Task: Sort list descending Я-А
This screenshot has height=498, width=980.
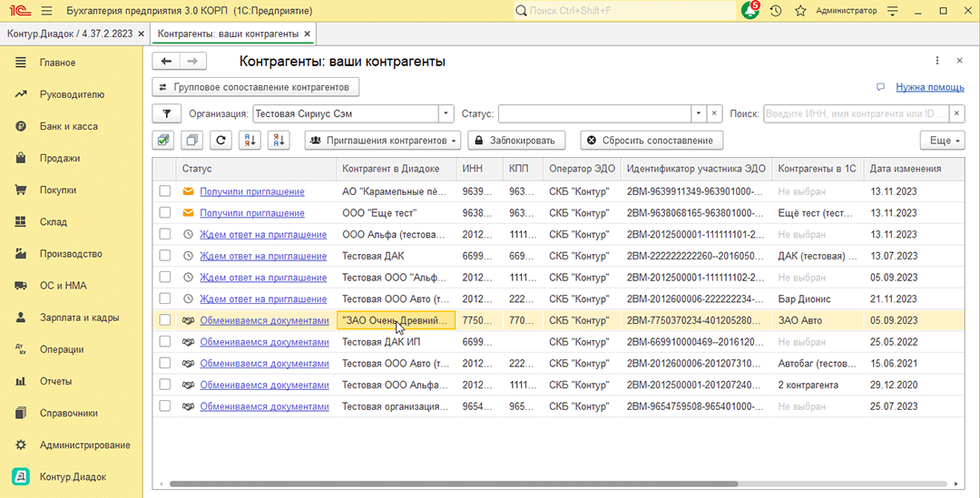Action: point(279,141)
